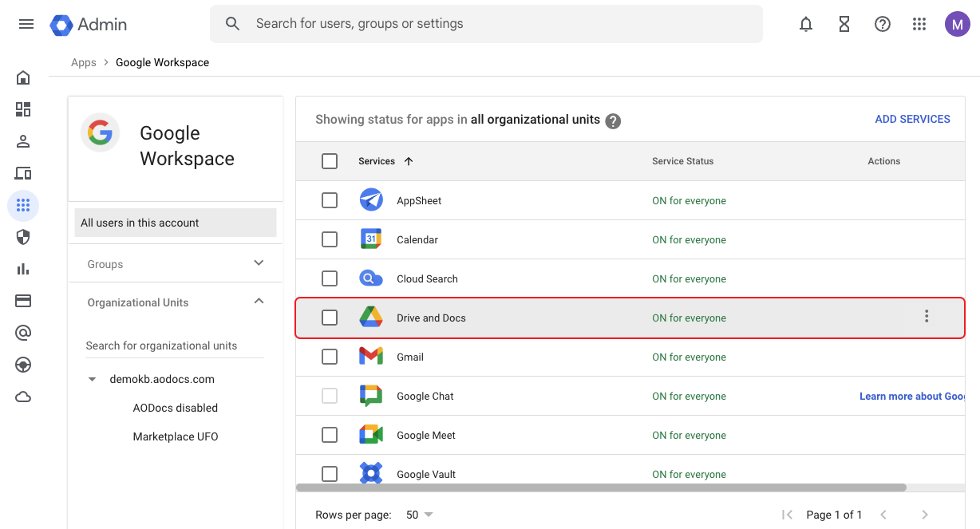This screenshot has height=529, width=980.
Task: Open the help question mark icon
Action: [x=883, y=24]
